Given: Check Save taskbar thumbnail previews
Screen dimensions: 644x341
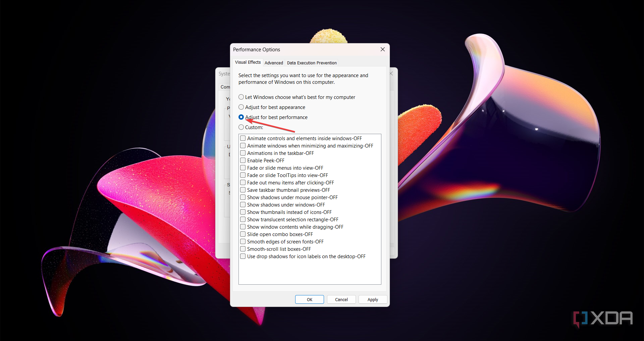Looking at the screenshot, I should coord(243,190).
